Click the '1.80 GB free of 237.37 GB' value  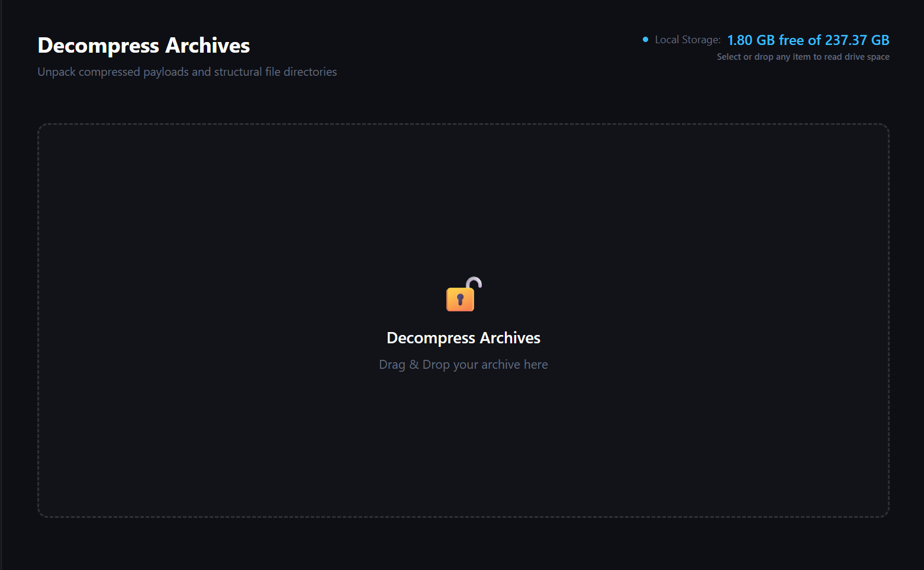808,40
